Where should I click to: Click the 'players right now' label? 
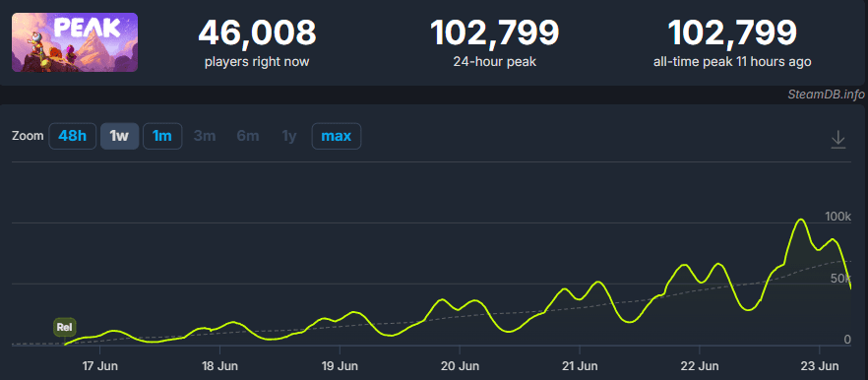[x=257, y=61]
